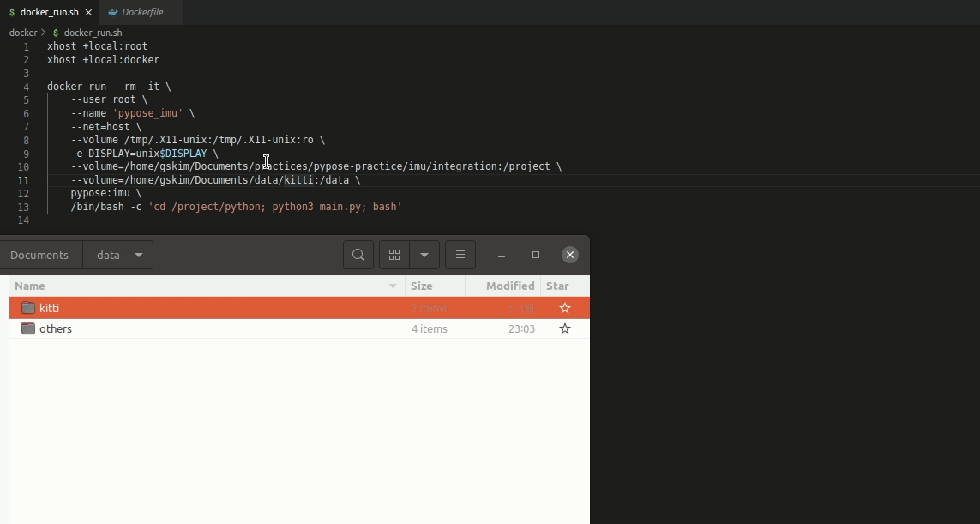
Task: Sort files by Size column
Action: point(421,286)
